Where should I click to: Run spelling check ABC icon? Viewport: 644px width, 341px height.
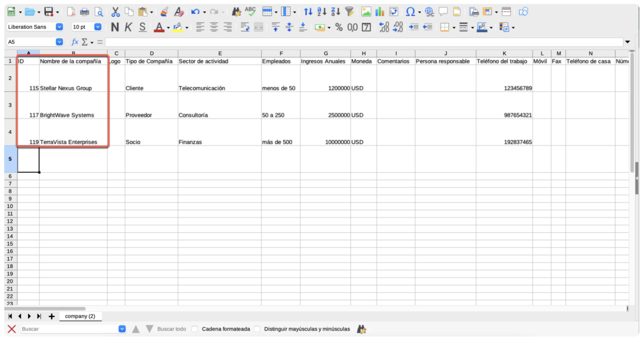click(250, 11)
